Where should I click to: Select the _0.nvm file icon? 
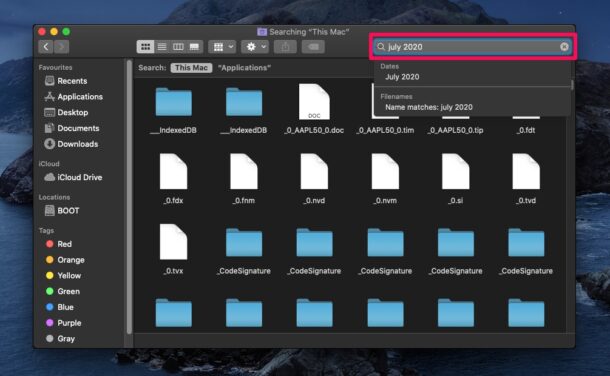[385, 172]
